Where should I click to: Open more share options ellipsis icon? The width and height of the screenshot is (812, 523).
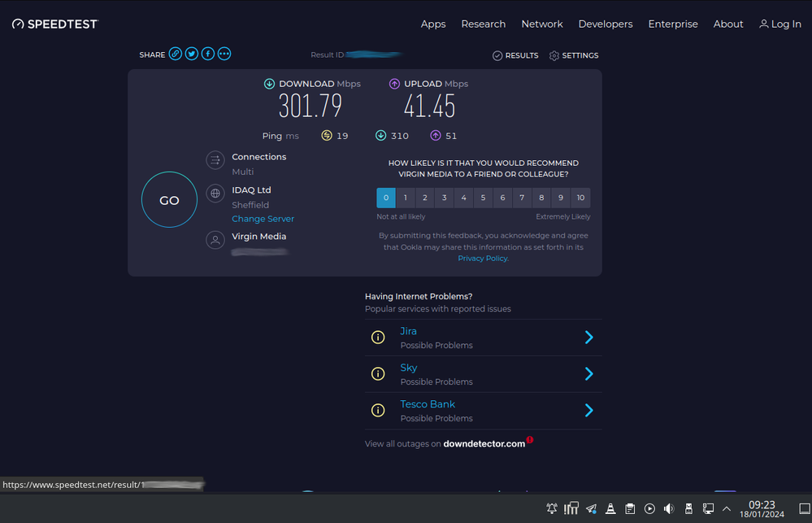tap(224, 54)
